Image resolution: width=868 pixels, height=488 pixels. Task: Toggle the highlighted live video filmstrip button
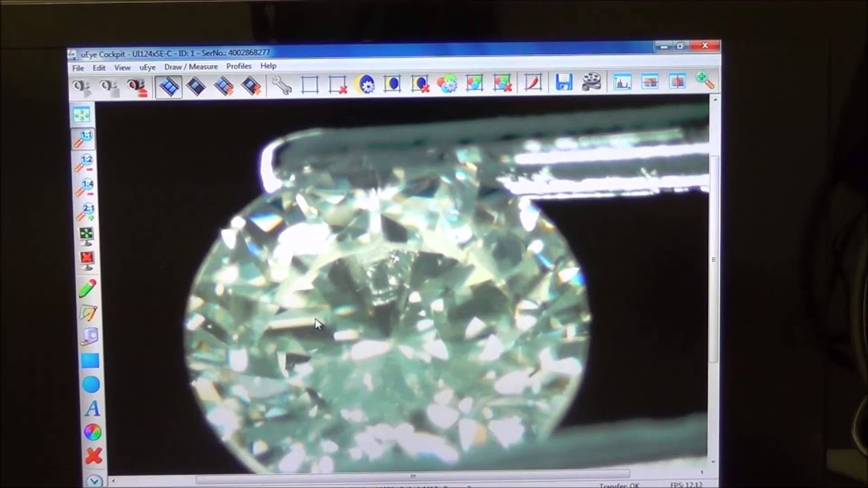[168, 87]
